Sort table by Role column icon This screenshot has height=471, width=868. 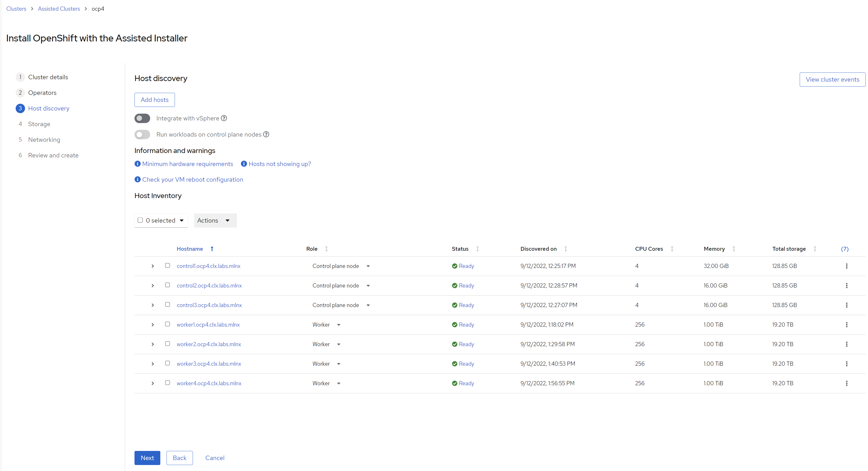pyautogui.click(x=326, y=249)
